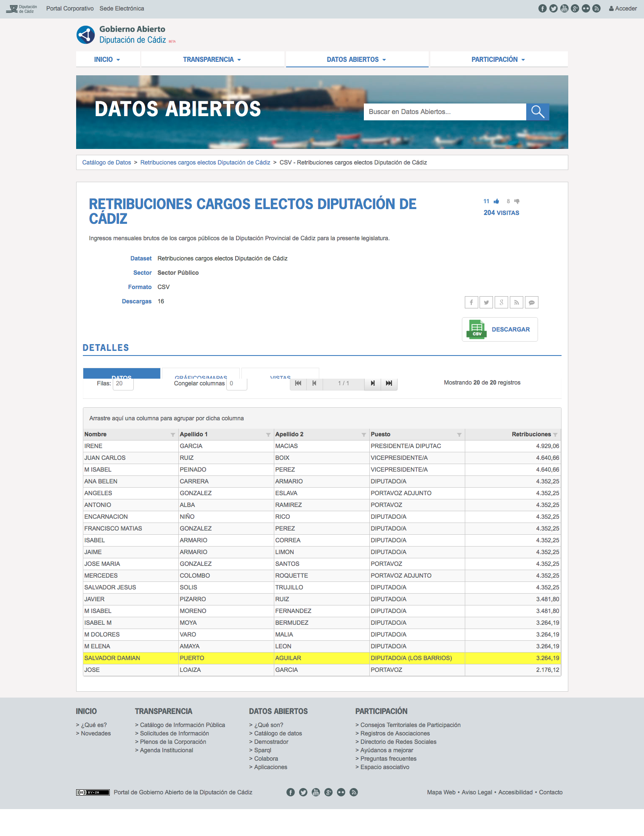This screenshot has width=644, height=836.
Task: Open footer YouTube icon
Action: tap(316, 792)
